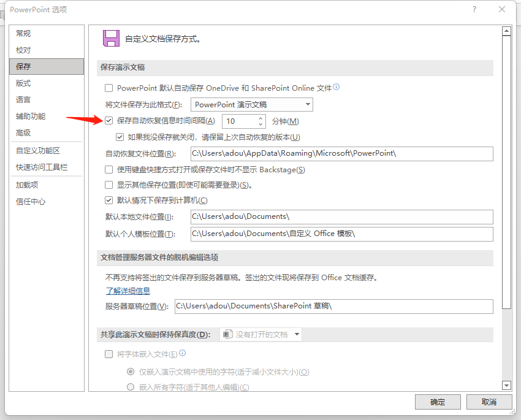Open 快速访问工具栏 settings
521x420 pixels.
click(47, 167)
